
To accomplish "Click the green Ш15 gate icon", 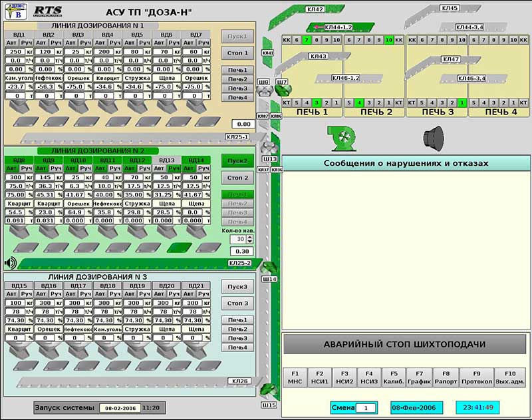I will 269,390.
